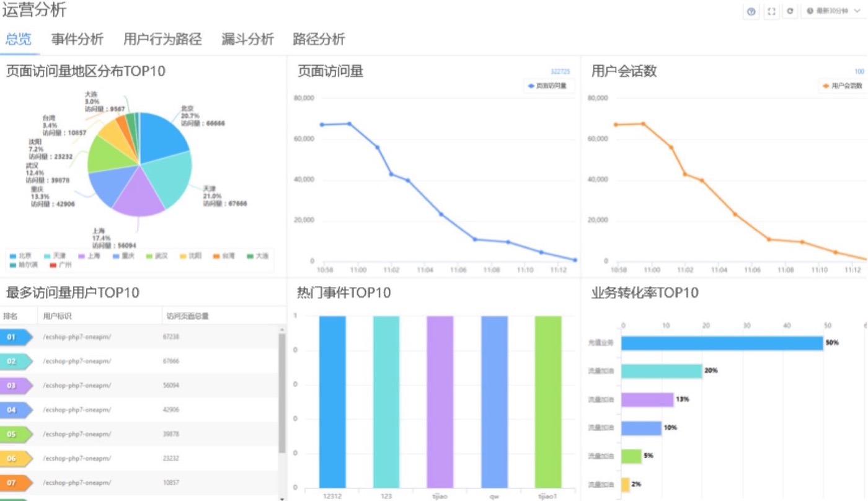Click the blue 322725 total link
The image size is (868, 501).
click(560, 71)
